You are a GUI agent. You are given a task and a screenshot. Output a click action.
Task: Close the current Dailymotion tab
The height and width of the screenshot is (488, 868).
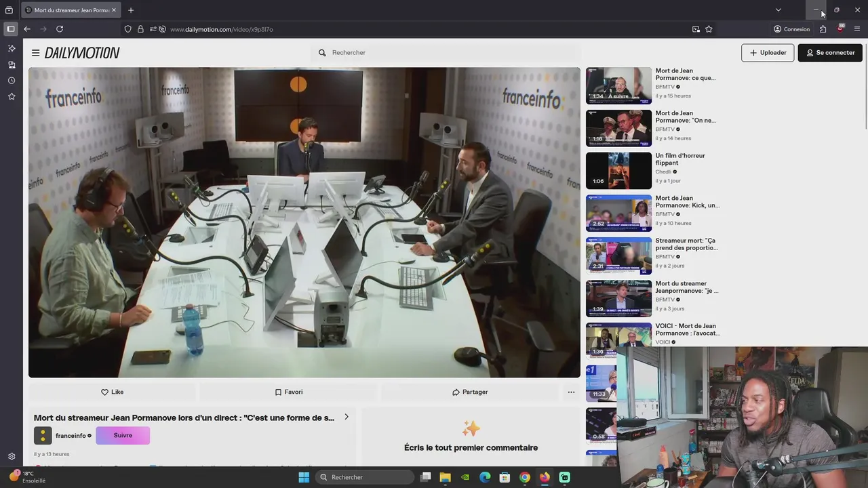click(114, 10)
